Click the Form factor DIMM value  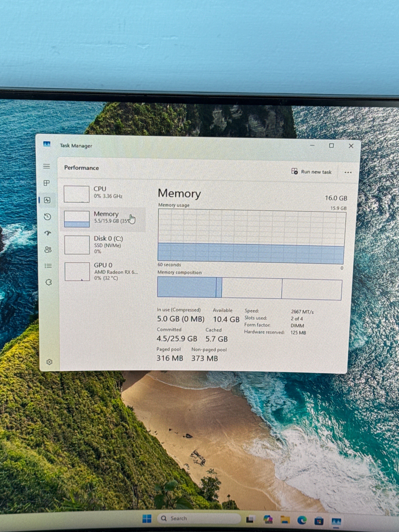[x=297, y=326]
